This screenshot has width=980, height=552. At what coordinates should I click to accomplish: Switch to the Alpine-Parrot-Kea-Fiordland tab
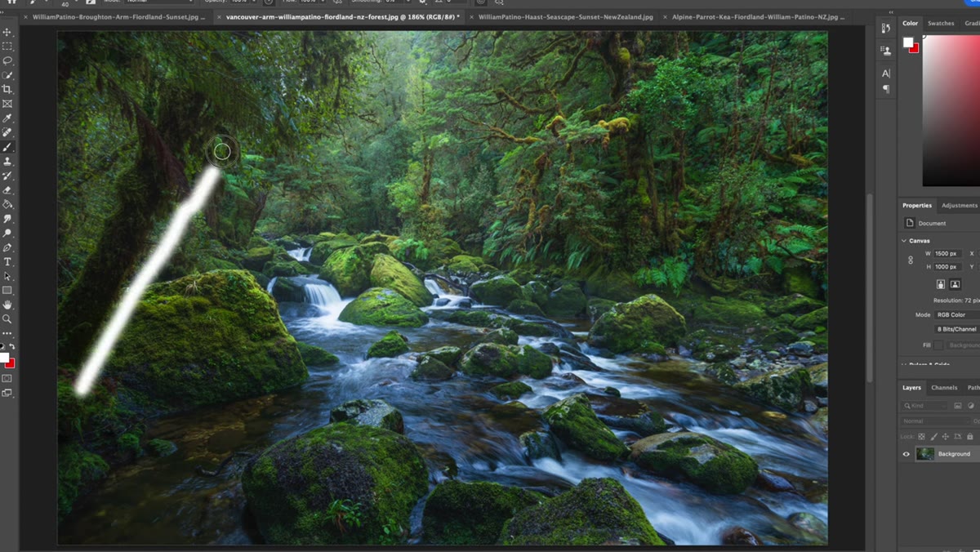click(758, 16)
